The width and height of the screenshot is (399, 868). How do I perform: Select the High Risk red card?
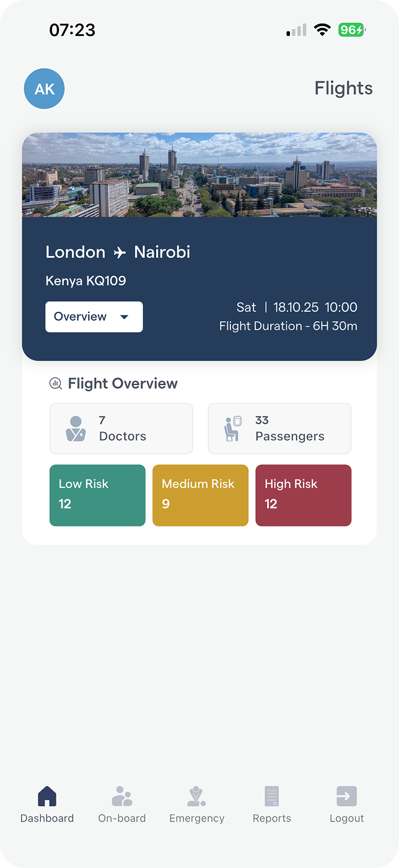[x=303, y=495]
